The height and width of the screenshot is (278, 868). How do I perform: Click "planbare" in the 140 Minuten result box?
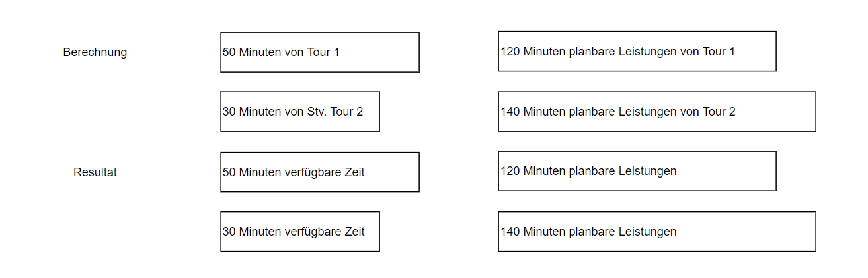point(592,232)
